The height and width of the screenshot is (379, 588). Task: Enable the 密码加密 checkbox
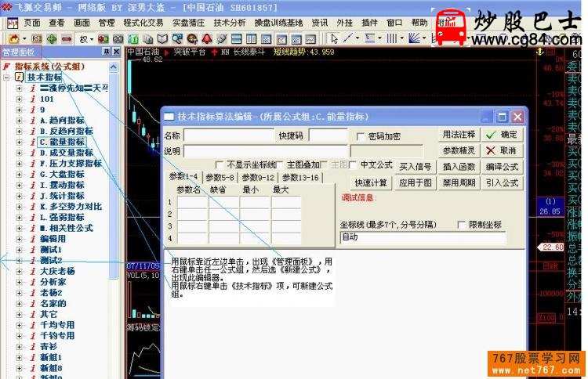coord(361,136)
